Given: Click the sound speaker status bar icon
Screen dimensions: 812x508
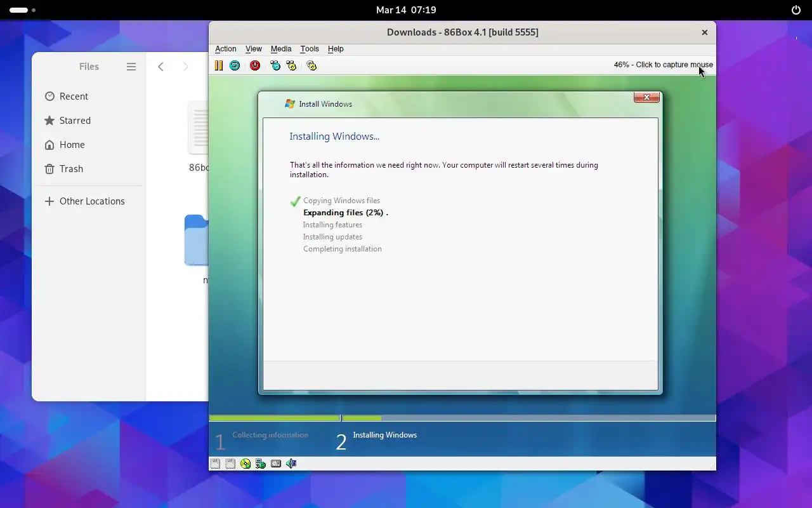Looking at the screenshot, I should (x=291, y=464).
